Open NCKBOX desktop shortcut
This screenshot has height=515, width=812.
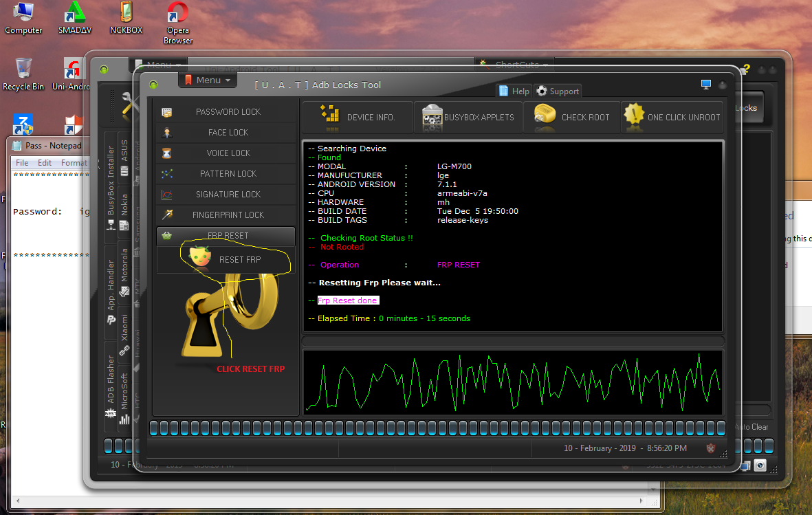(126, 19)
